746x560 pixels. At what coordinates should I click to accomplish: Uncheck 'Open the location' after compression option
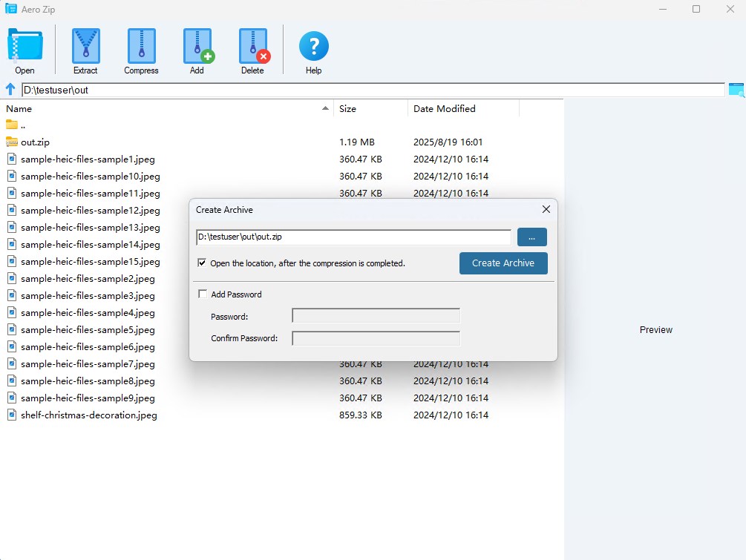point(202,263)
